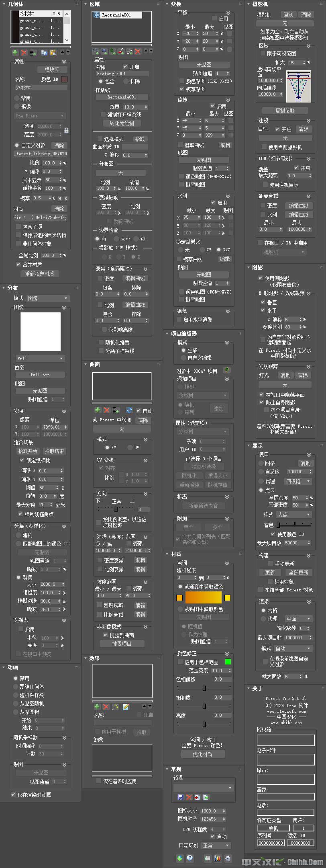
Task: Select 网格 radio in 视口 display section
Action: click(261, 463)
